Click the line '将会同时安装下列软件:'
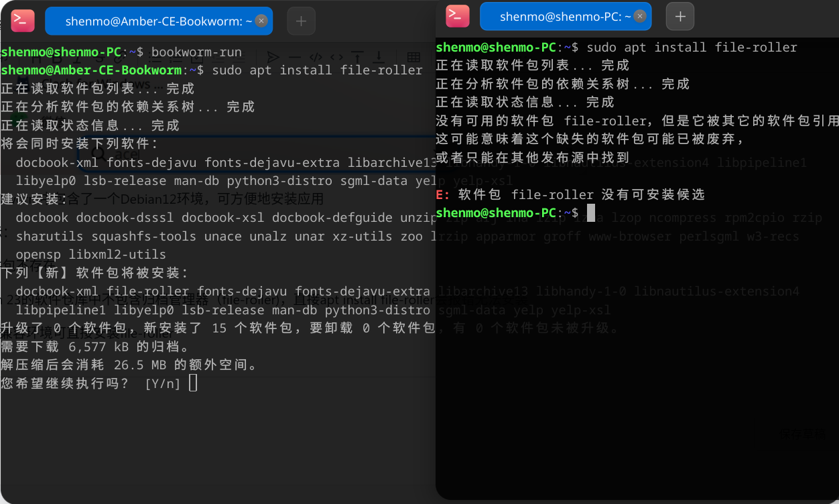 80,143
